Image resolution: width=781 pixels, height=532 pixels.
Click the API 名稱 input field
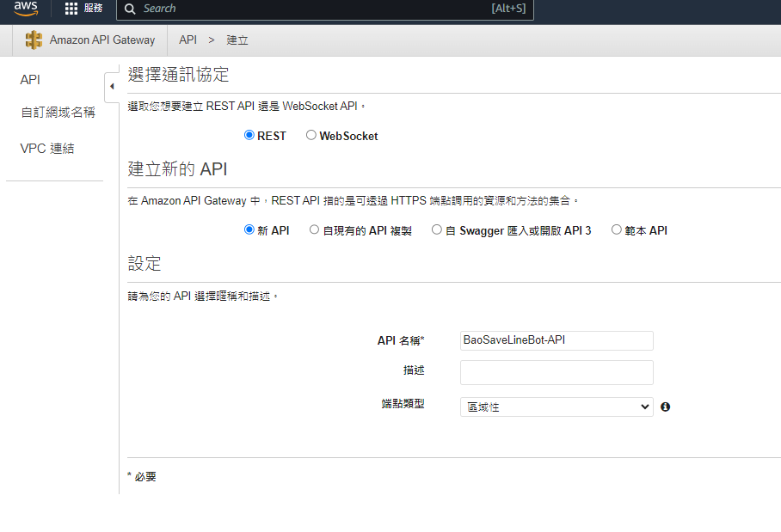557,340
